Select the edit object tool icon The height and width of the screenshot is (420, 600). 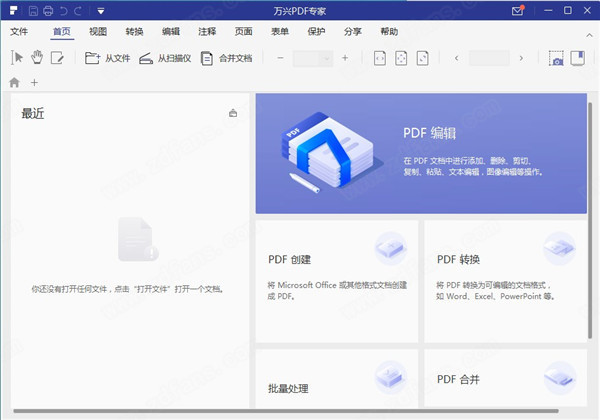(57, 58)
